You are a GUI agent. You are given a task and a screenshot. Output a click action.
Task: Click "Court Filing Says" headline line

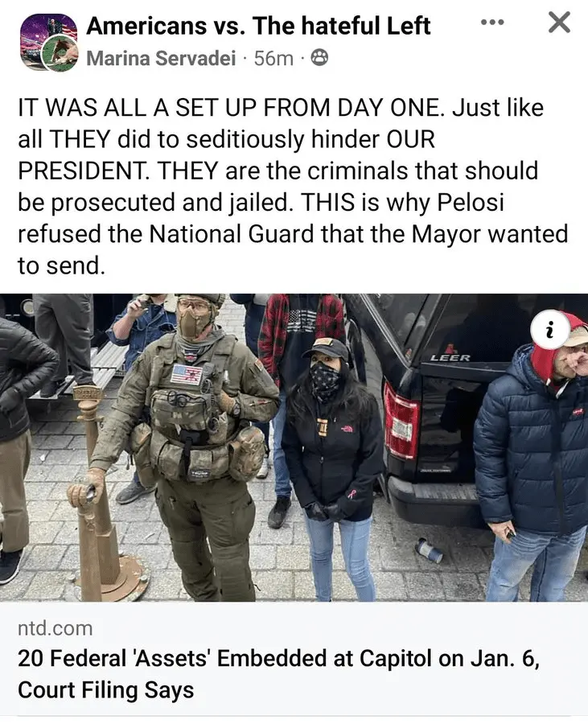105,690
